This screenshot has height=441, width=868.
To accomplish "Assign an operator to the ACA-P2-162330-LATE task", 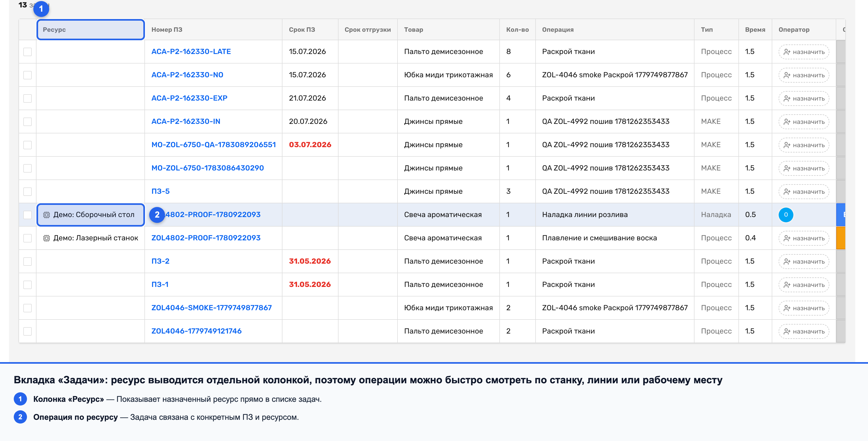I will pyautogui.click(x=804, y=52).
